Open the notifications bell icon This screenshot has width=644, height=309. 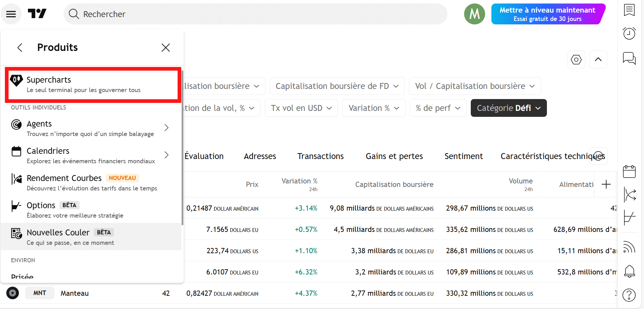[629, 271]
